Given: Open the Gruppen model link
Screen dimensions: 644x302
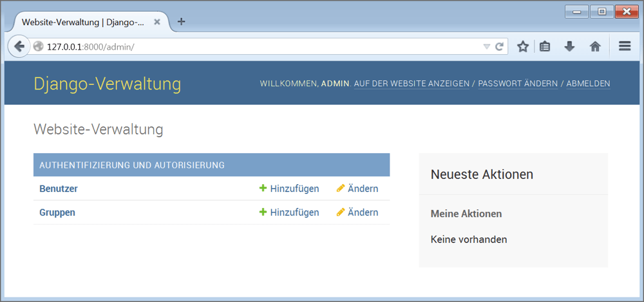Looking at the screenshot, I should (x=57, y=212).
